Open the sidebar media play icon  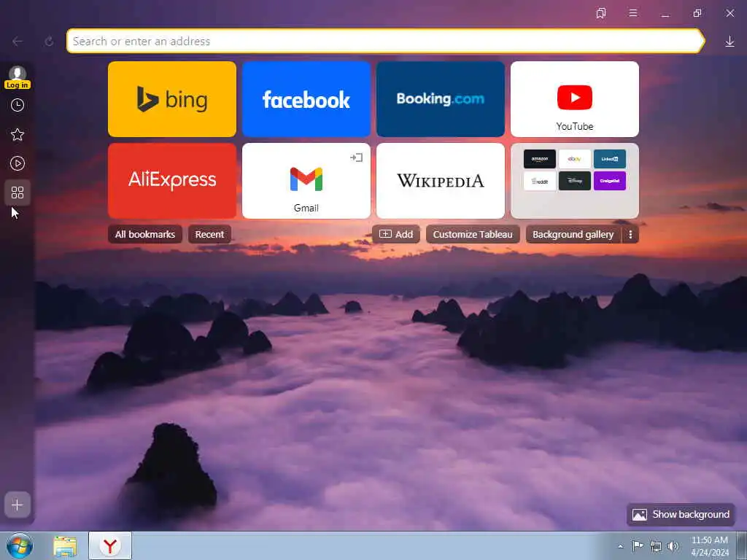click(x=18, y=164)
